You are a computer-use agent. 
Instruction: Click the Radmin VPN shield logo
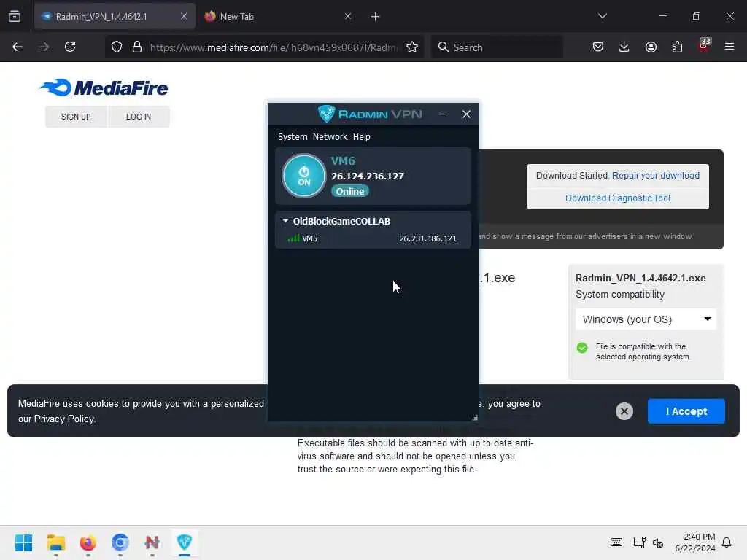[x=326, y=114]
